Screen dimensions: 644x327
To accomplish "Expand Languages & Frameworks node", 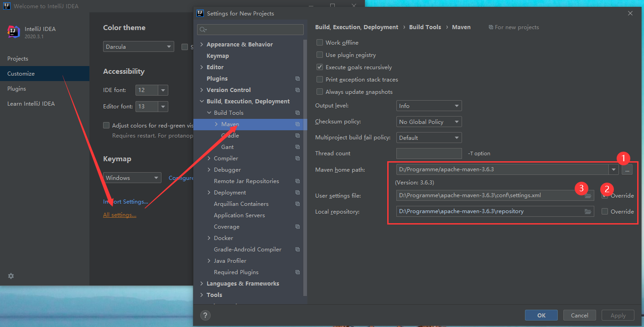I will coord(202,284).
